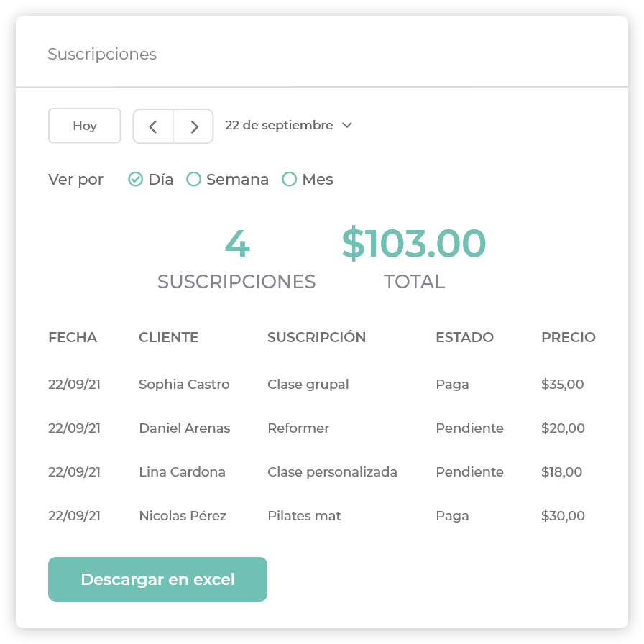Click the Pendiente status for Reformer
644x644 pixels.
tap(469, 428)
